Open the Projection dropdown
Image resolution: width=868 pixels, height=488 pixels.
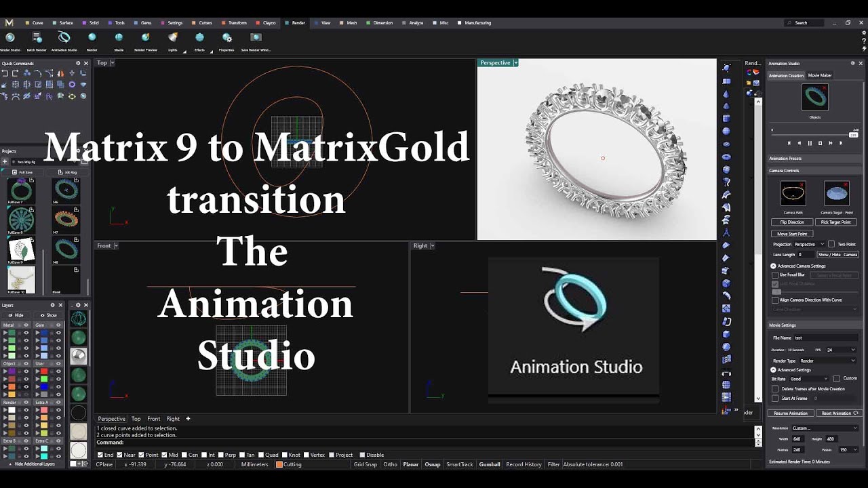pos(809,244)
